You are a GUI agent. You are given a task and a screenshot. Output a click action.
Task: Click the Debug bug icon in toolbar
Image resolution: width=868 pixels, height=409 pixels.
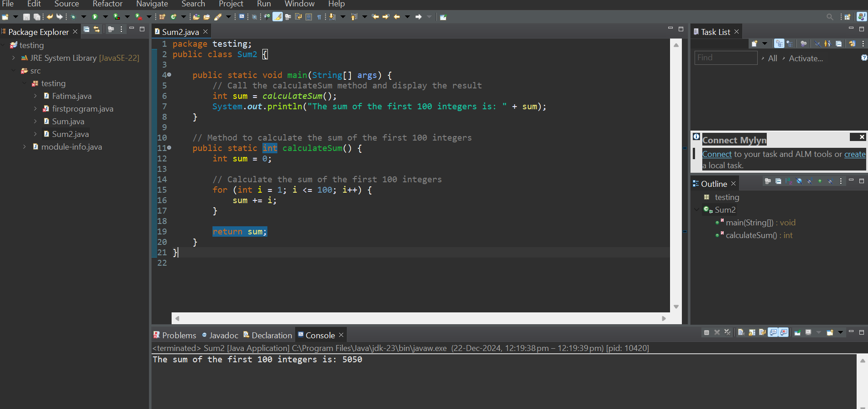click(73, 17)
